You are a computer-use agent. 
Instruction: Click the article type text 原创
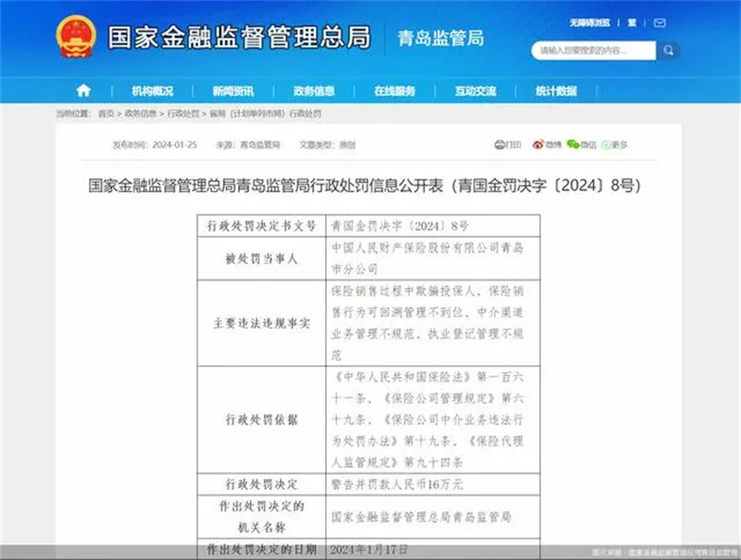346,144
